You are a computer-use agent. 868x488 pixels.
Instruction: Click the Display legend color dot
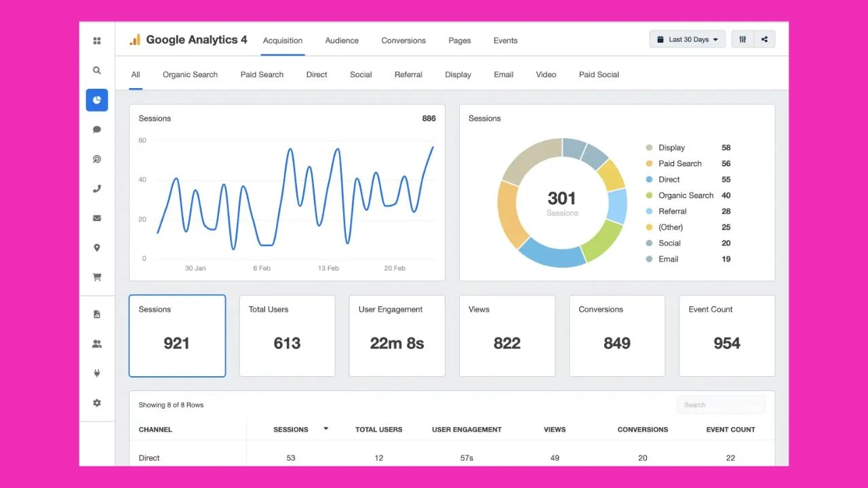649,148
